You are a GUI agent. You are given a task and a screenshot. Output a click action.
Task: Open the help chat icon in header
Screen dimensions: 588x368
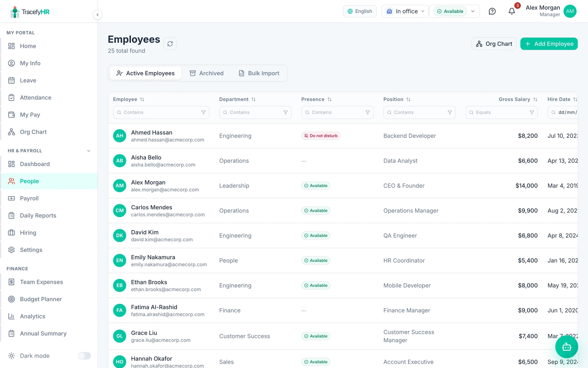coord(492,11)
